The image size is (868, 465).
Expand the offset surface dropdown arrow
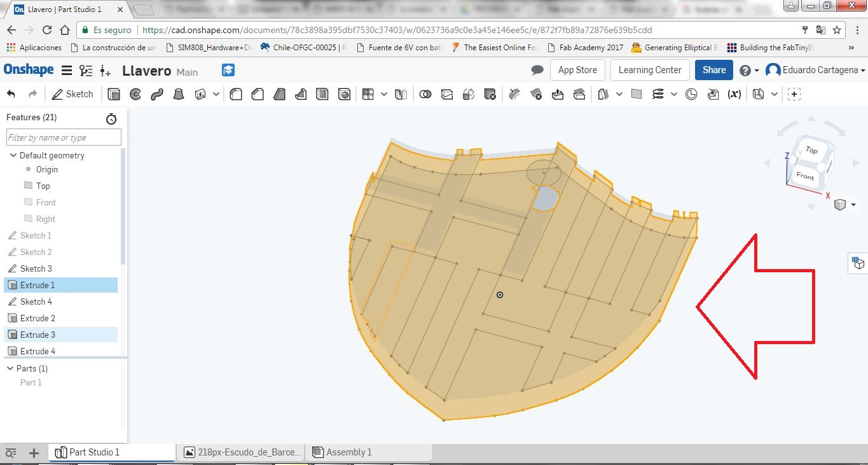619,94
